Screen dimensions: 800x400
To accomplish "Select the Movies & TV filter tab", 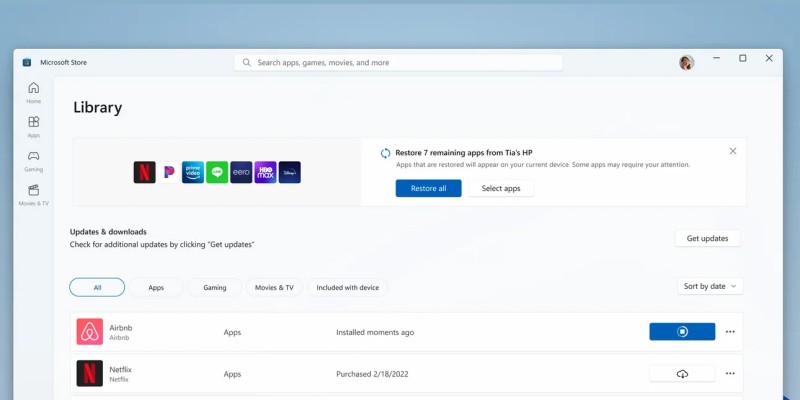I will tap(274, 287).
